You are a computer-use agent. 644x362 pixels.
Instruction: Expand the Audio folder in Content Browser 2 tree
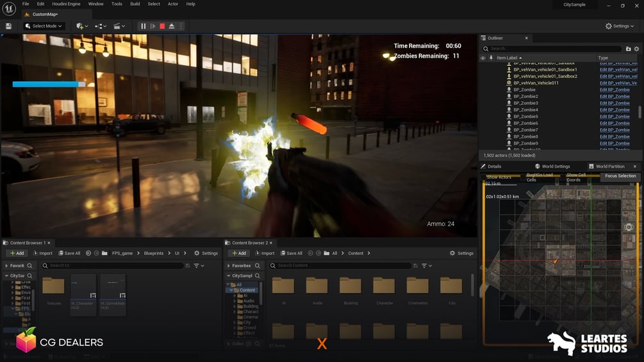pos(235,301)
